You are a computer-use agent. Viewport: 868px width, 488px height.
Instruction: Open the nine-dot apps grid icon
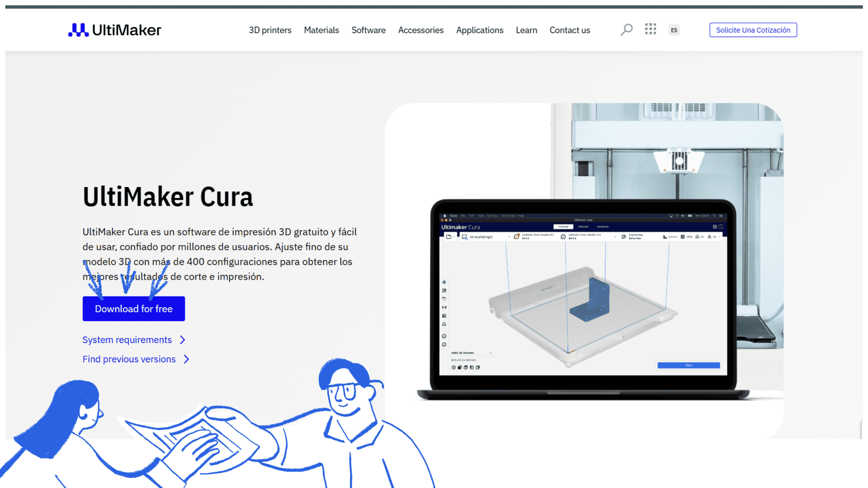pyautogui.click(x=650, y=29)
